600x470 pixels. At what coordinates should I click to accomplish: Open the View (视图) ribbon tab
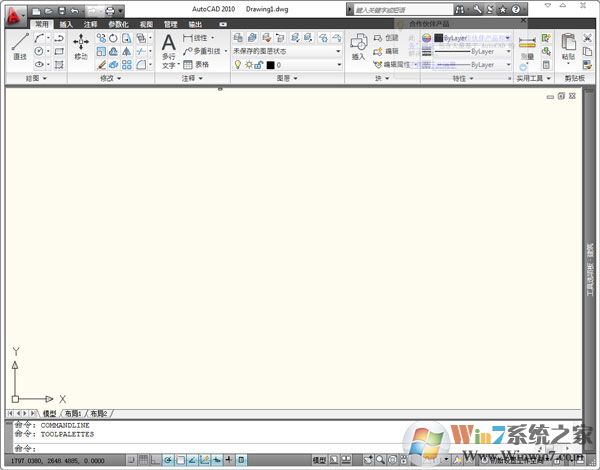(x=146, y=24)
